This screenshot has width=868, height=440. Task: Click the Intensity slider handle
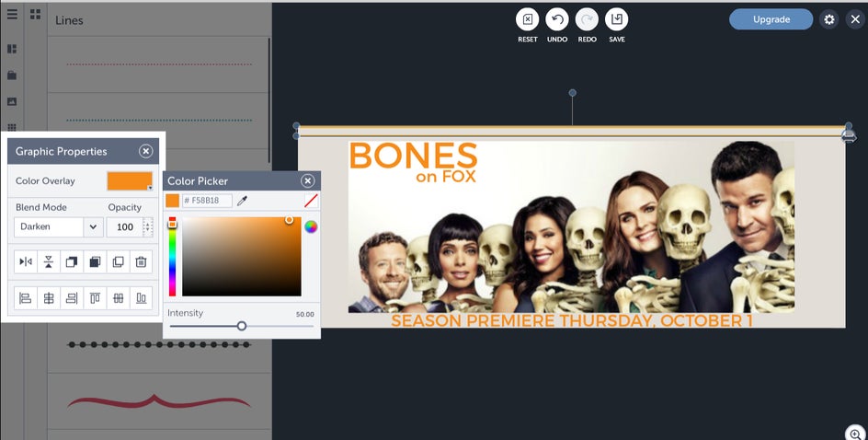tap(241, 326)
